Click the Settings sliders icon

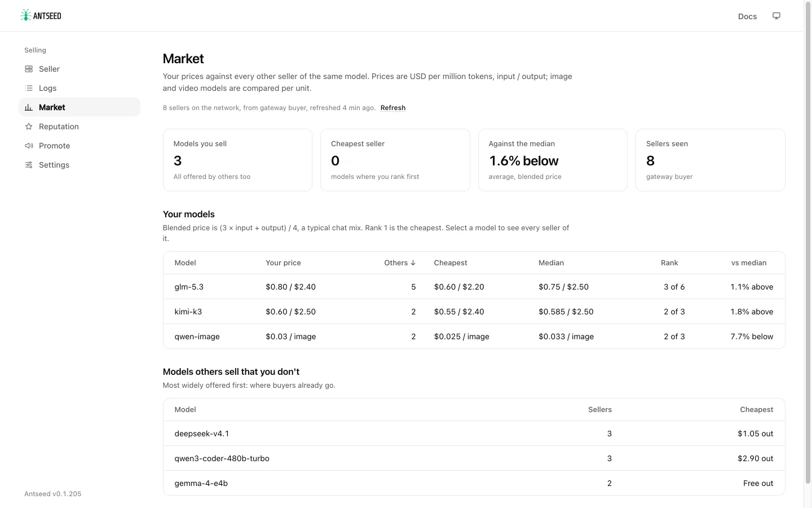pos(29,165)
